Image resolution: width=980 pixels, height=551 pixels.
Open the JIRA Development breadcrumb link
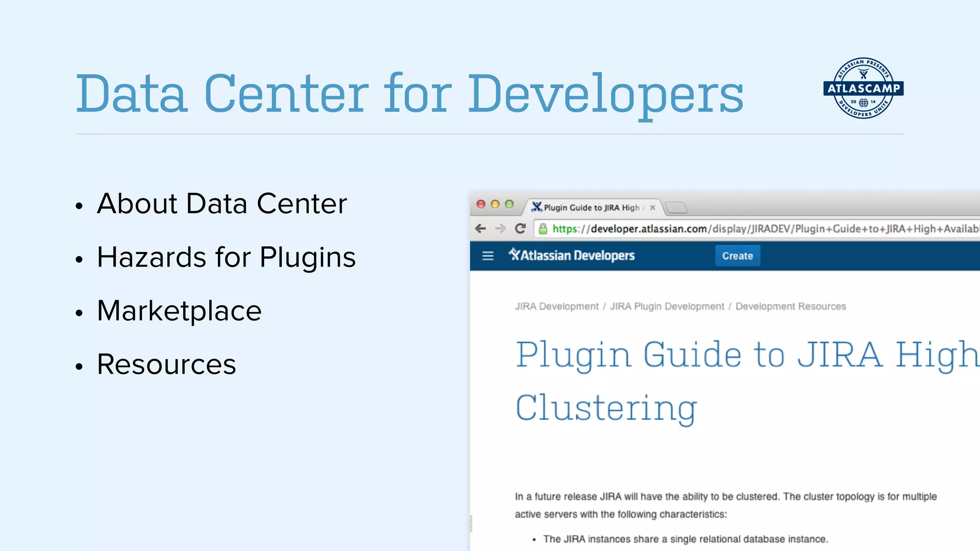pyautogui.click(x=557, y=306)
